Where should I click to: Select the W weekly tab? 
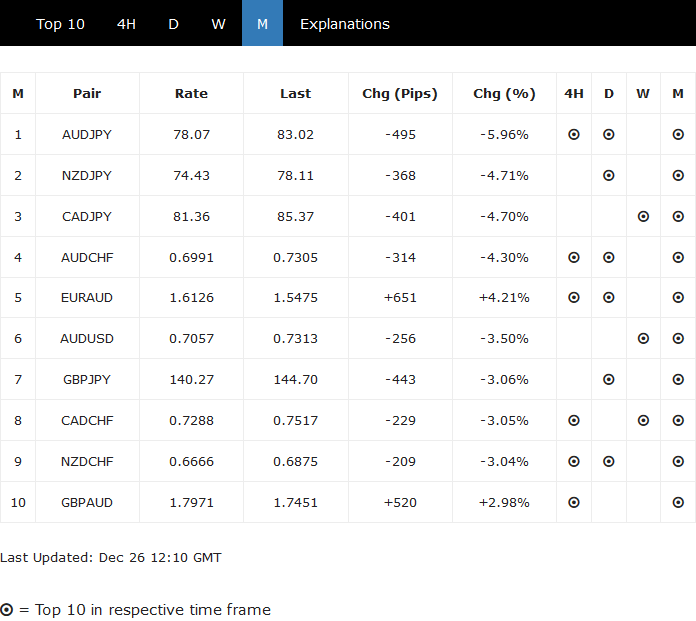[x=218, y=24]
